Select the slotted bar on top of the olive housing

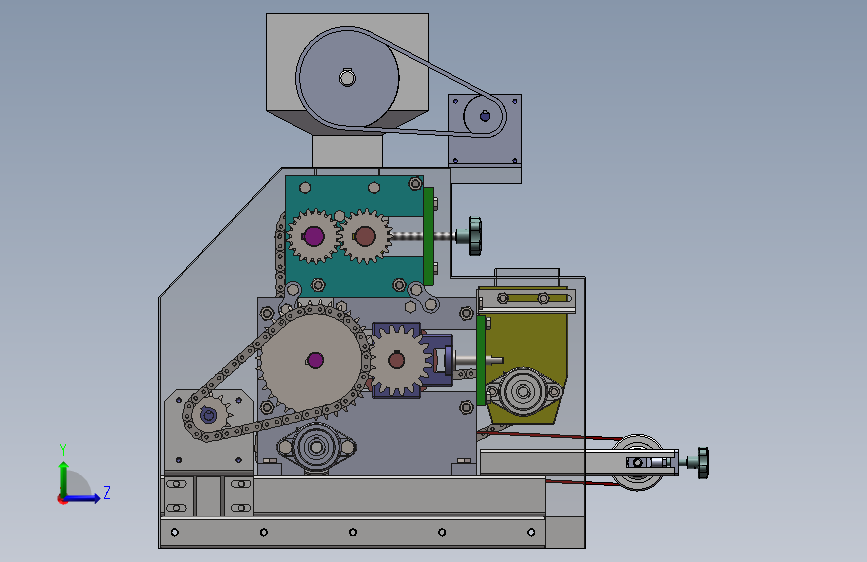point(526,299)
